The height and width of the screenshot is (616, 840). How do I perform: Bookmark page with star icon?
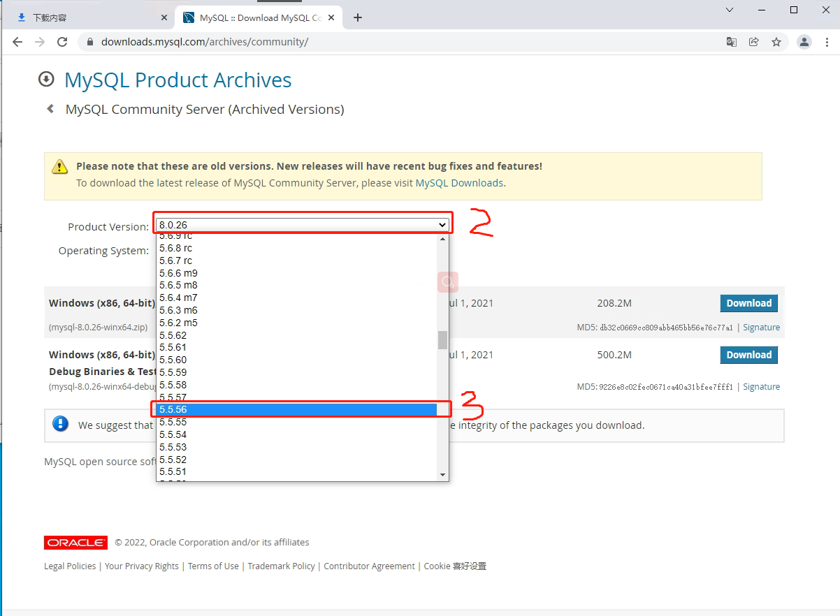pos(776,42)
